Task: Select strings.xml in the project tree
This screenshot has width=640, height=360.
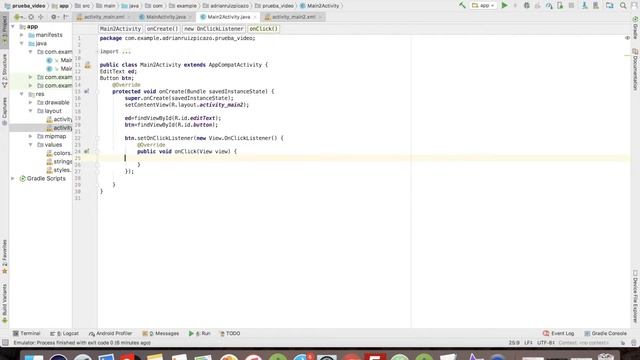Action: (x=59, y=162)
